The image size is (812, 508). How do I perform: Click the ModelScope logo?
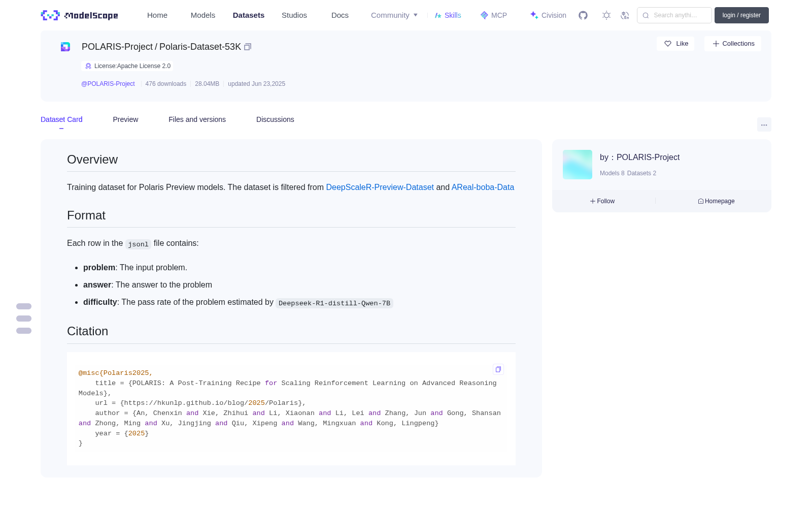coord(79,15)
